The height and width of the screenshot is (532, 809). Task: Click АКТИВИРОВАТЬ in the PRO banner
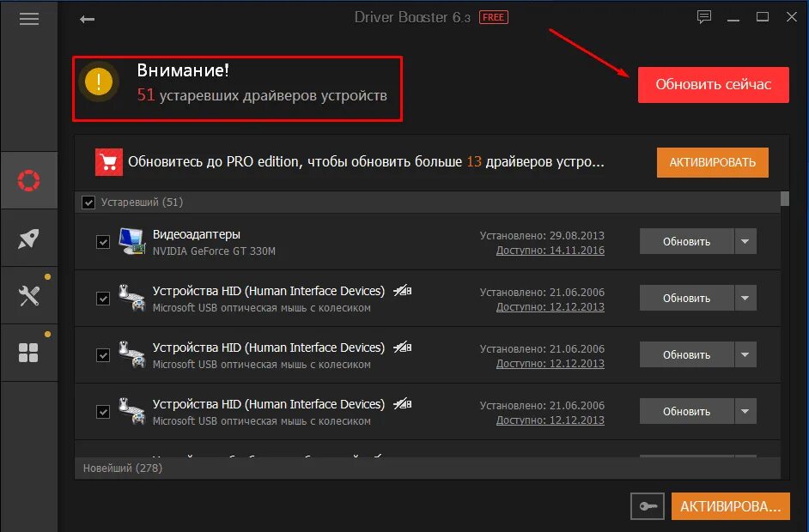[713, 162]
